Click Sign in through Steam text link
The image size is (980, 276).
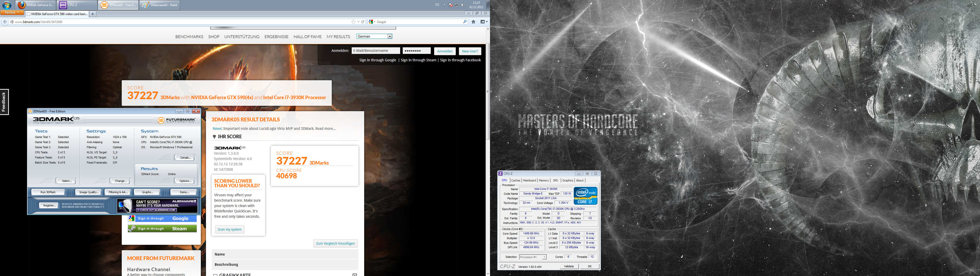tap(419, 60)
